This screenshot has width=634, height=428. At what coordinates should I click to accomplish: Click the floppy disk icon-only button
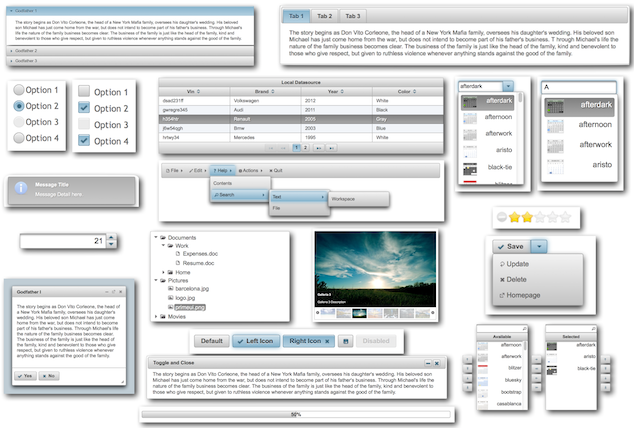(346, 341)
